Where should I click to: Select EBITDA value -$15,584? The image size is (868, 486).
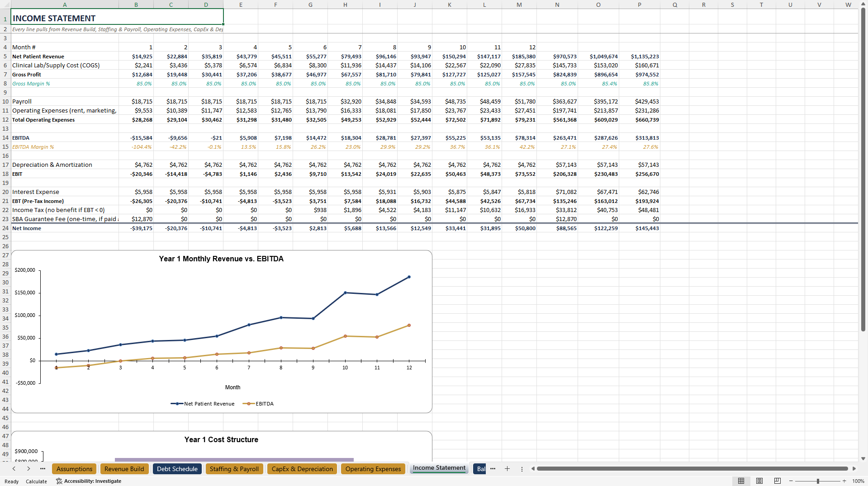pos(136,137)
